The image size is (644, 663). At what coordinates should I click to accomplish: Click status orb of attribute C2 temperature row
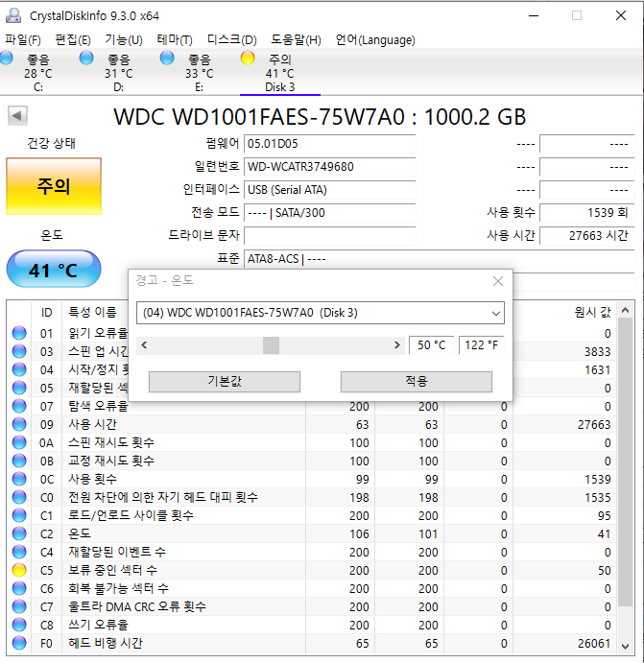(19, 533)
